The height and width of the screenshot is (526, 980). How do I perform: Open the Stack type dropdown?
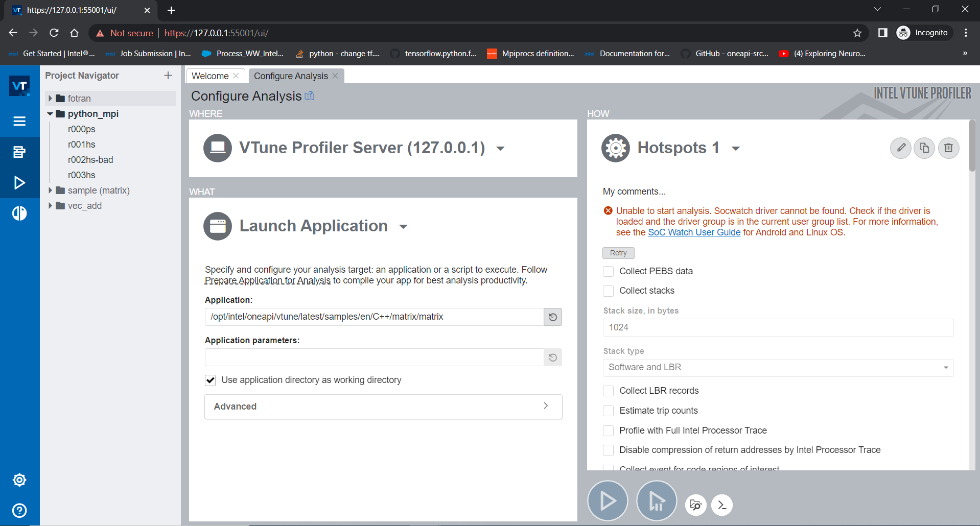[x=778, y=368]
